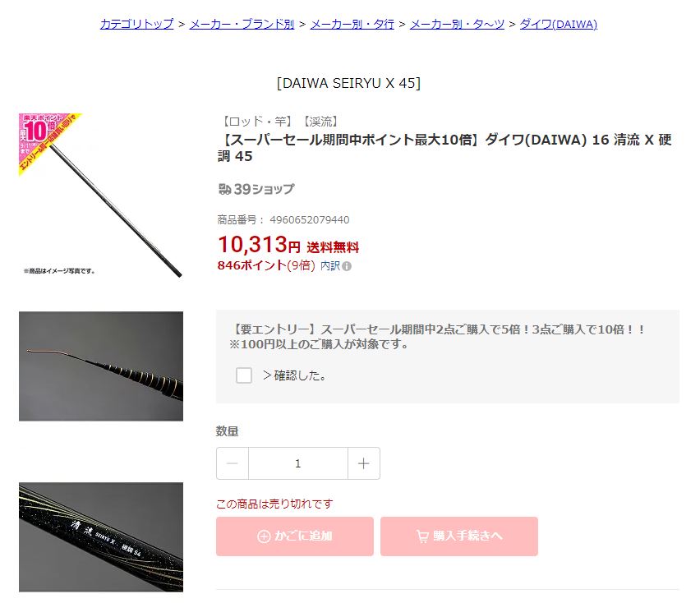Click the 購入手続きへ button
700x603 pixels.
click(459, 536)
